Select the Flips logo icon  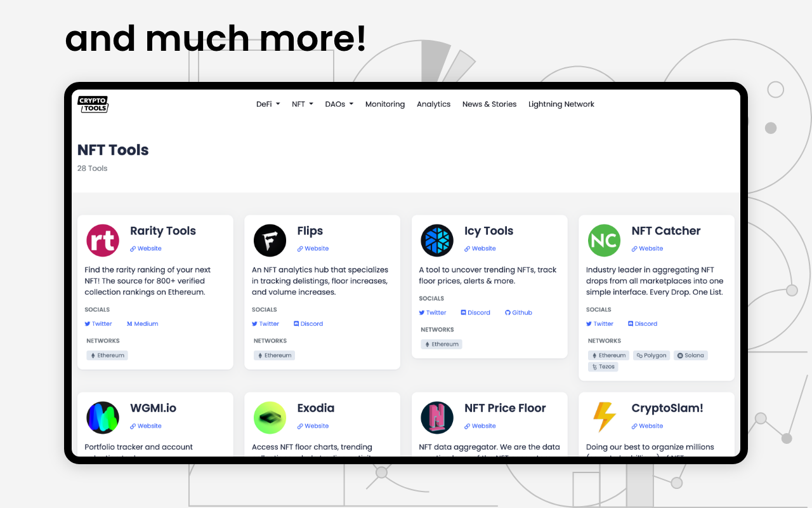(270, 240)
